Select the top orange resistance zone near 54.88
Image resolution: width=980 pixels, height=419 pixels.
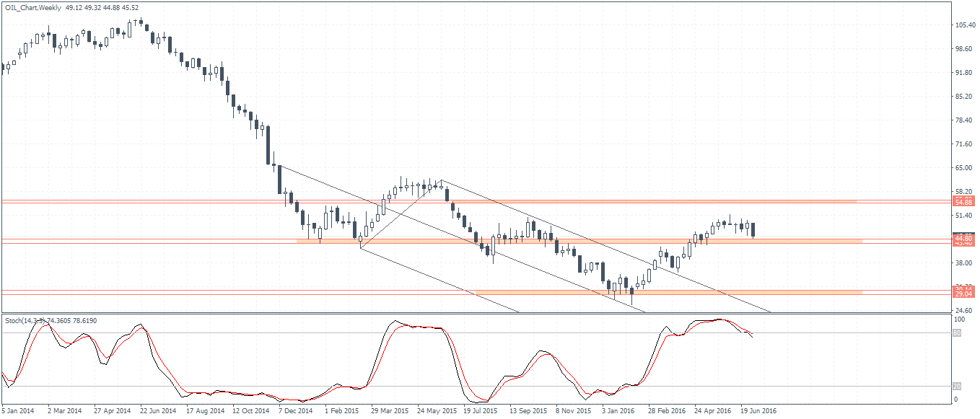pyautogui.click(x=649, y=201)
